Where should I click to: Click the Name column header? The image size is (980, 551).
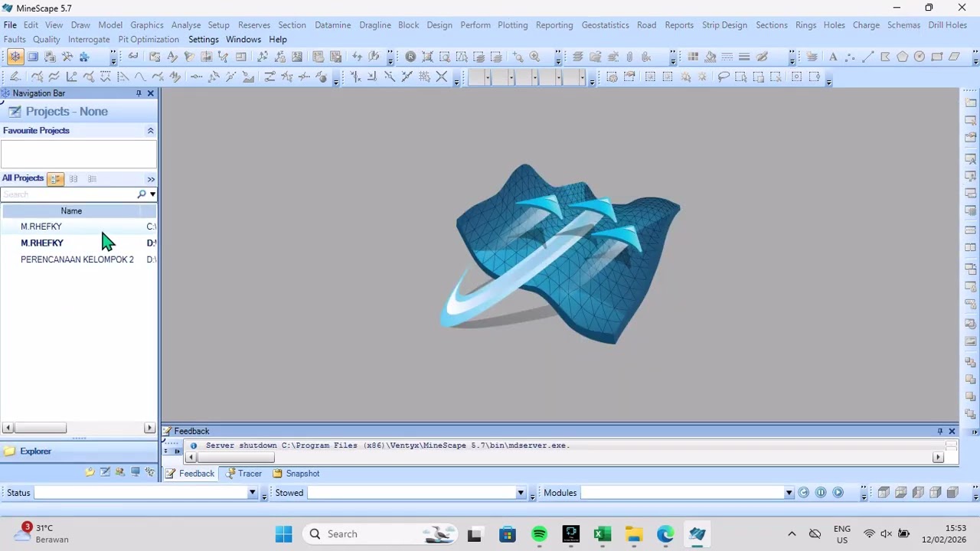pyautogui.click(x=71, y=211)
